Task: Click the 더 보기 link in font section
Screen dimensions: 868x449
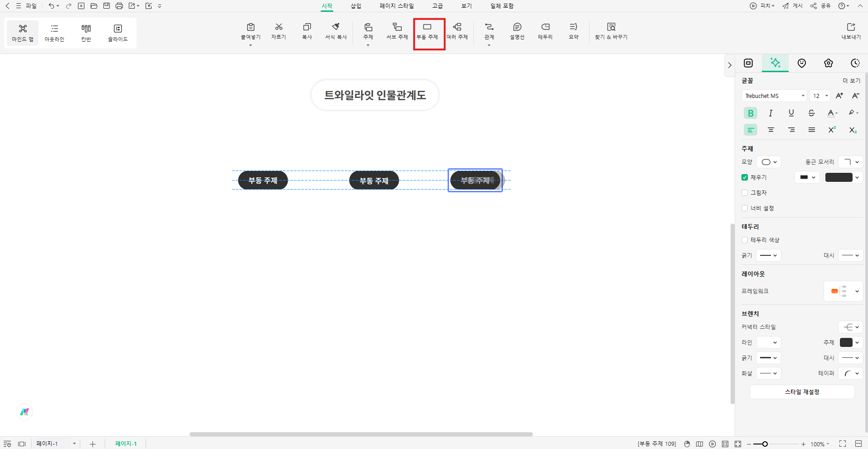Action: point(852,81)
